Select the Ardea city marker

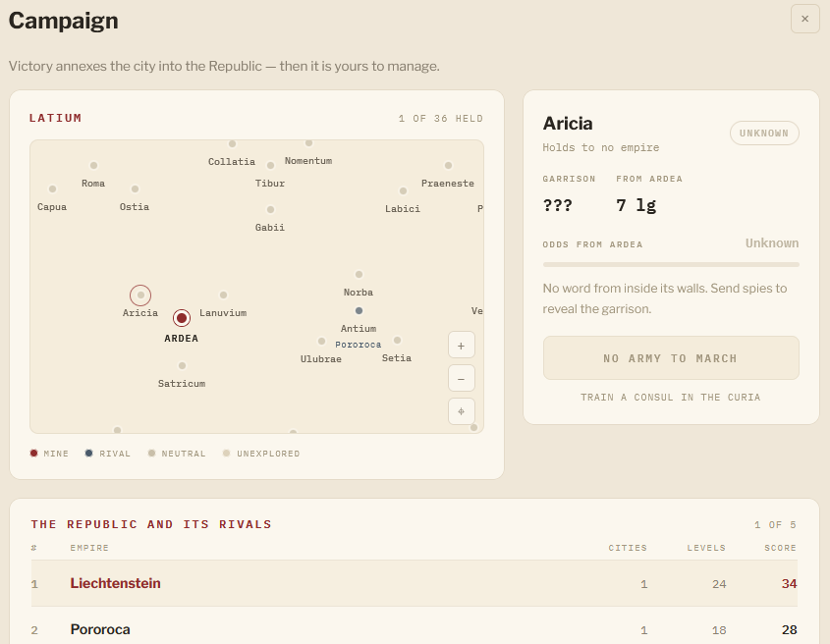pyautogui.click(x=182, y=318)
